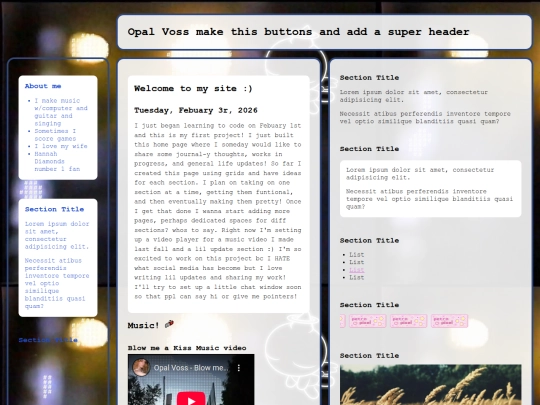Open the wheat field image

tap(430, 385)
